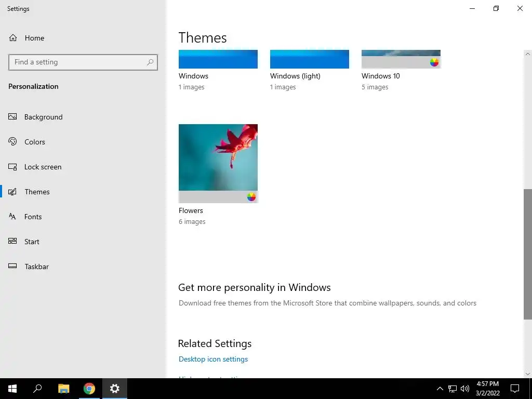
Task: Click the 'Flowers' theme name
Action: pos(191,210)
